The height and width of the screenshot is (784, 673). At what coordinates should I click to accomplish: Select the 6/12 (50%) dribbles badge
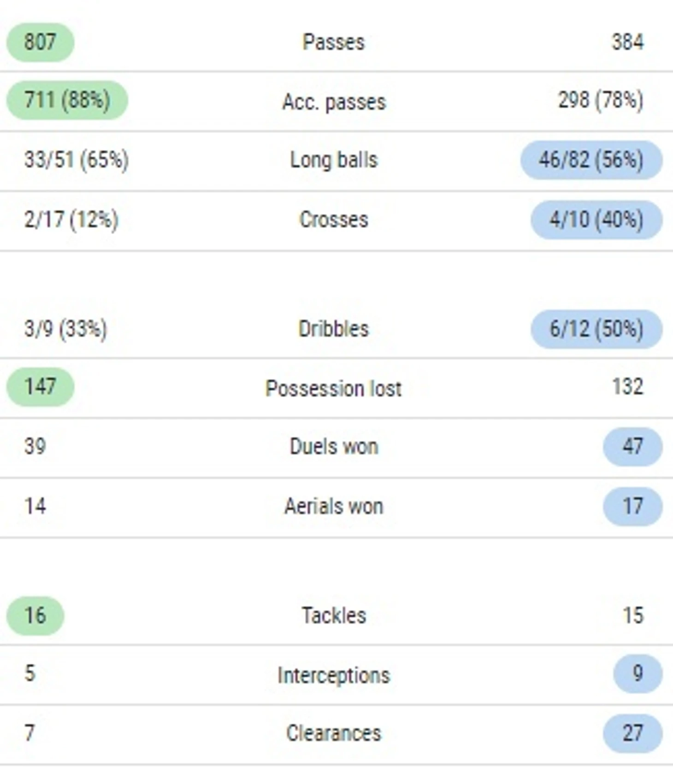click(x=596, y=329)
